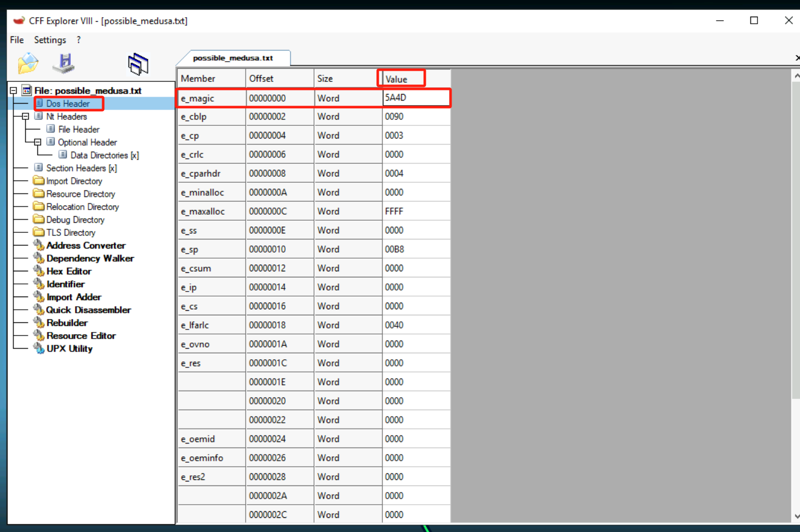800x532 pixels.
Task: Click the e_maxalloc value FFFF
Action: (416, 211)
